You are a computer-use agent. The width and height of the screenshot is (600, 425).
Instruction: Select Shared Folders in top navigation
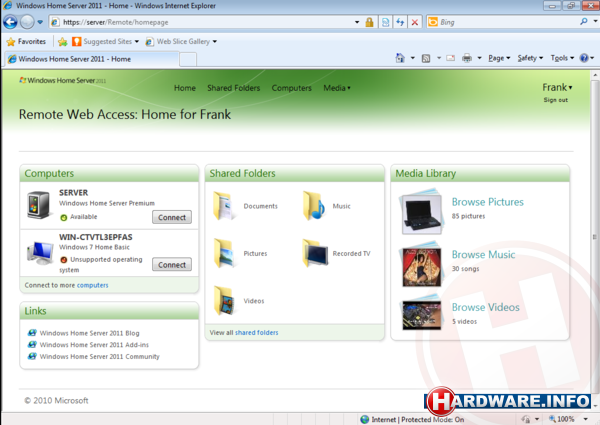click(x=233, y=88)
